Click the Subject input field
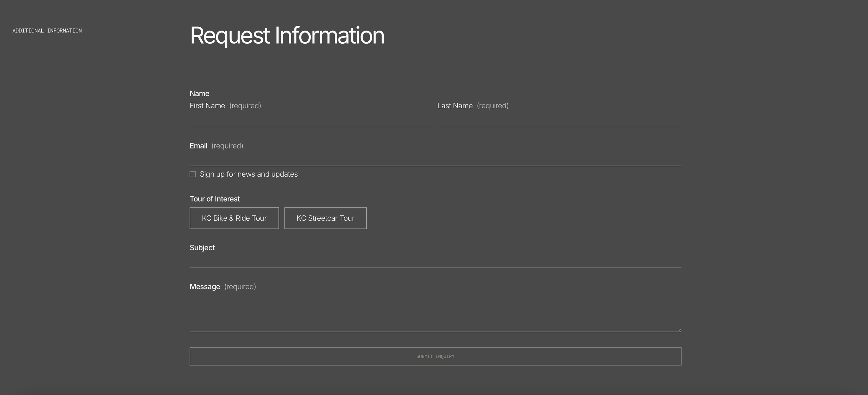The image size is (868, 395). (x=435, y=260)
